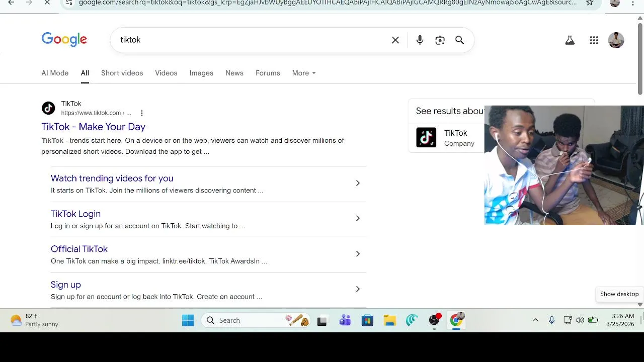Expand TikTok Login chevron arrow
644x362 pixels.
[358, 218]
